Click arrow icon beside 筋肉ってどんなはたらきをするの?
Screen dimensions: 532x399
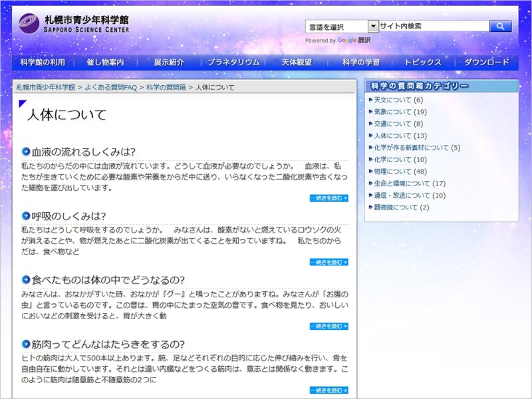click(26, 344)
